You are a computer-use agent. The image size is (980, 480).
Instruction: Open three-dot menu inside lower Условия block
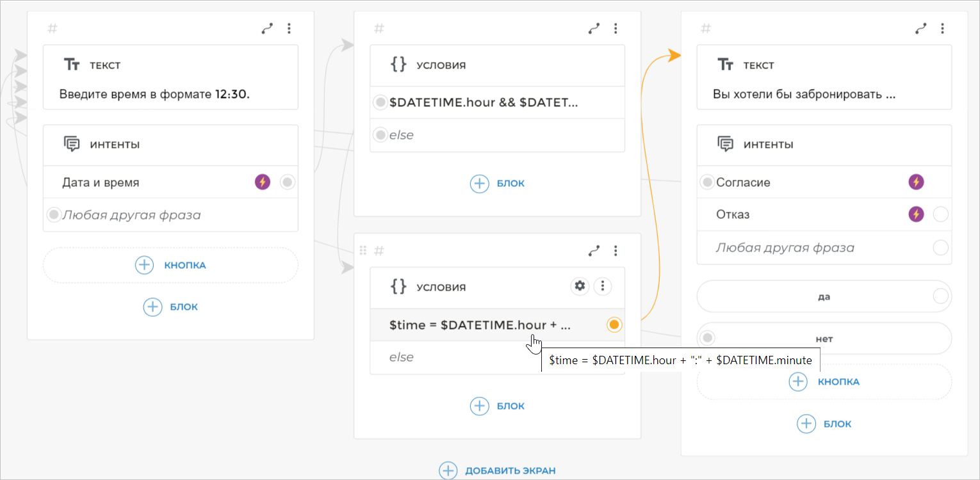point(602,286)
